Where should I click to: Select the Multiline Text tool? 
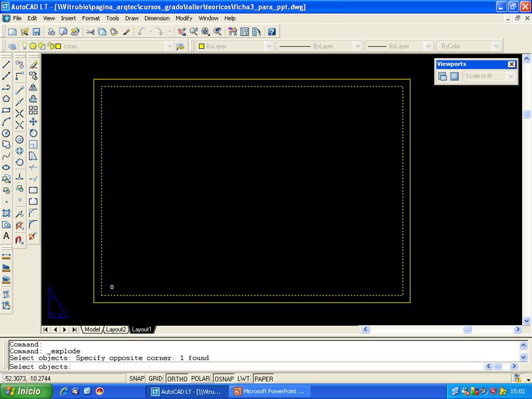(x=6, y=236)
